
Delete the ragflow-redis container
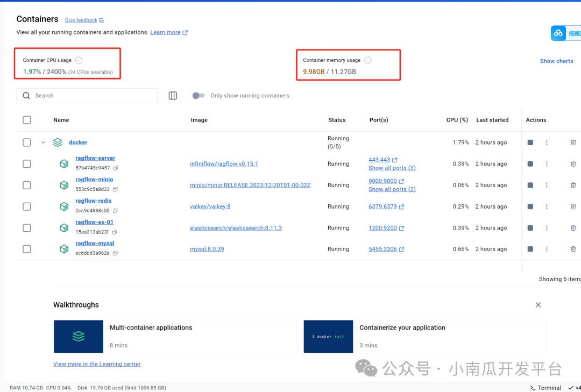pyautogui.click(x=573, y=206)
